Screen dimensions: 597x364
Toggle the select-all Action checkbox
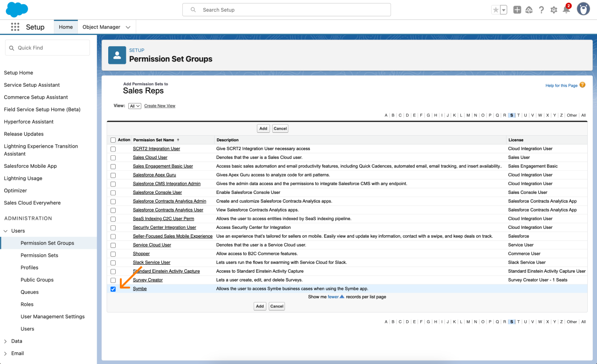[113, 140]
